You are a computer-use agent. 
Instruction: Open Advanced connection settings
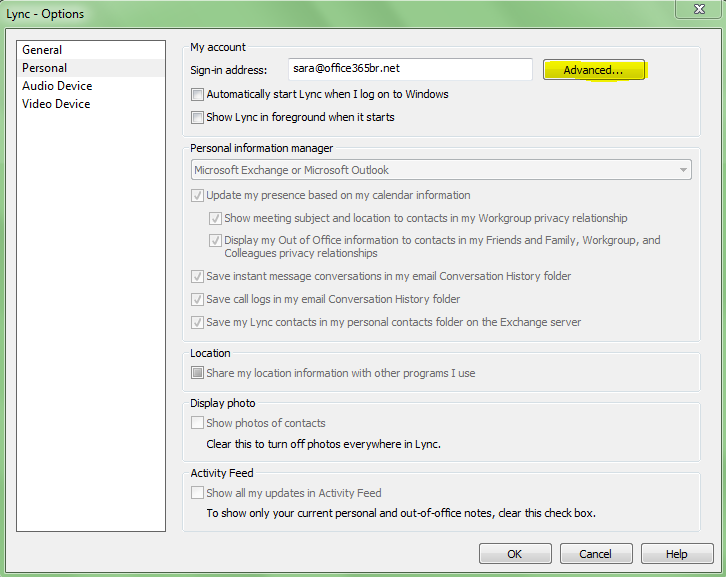click(x=593, y=70)
